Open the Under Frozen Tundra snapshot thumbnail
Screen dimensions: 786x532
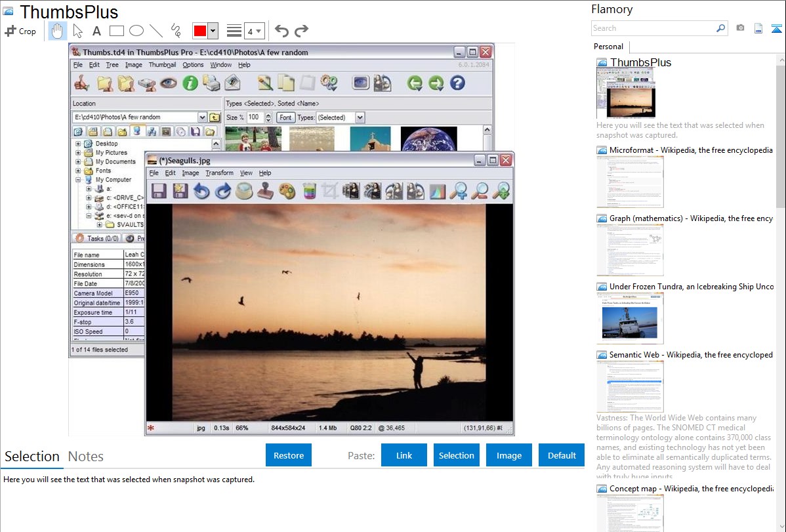click(x=630, y=317)
